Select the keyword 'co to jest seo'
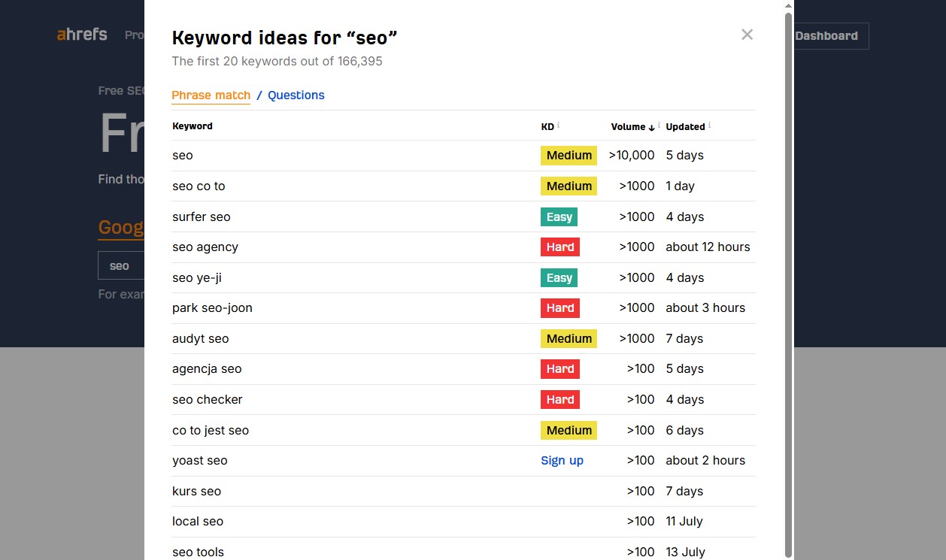This screenshot has height=560, width=946. click(211, 431)
